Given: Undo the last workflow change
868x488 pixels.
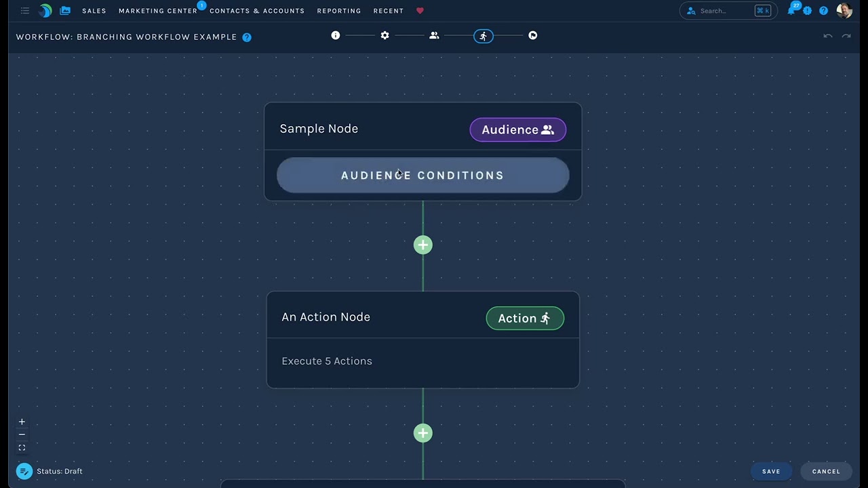Looking at the screenshot, I should coord(828,36).
